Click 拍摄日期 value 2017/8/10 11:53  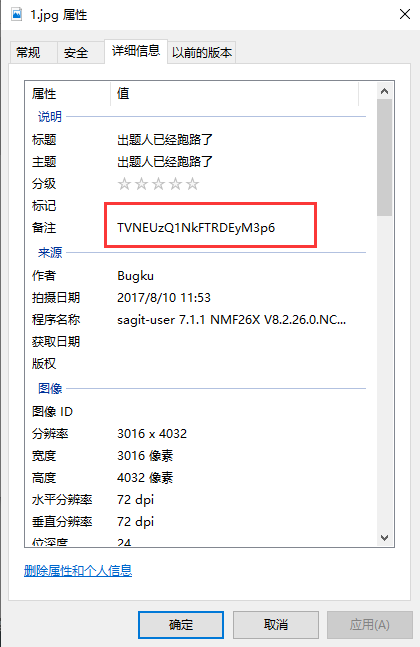(164, 298)
